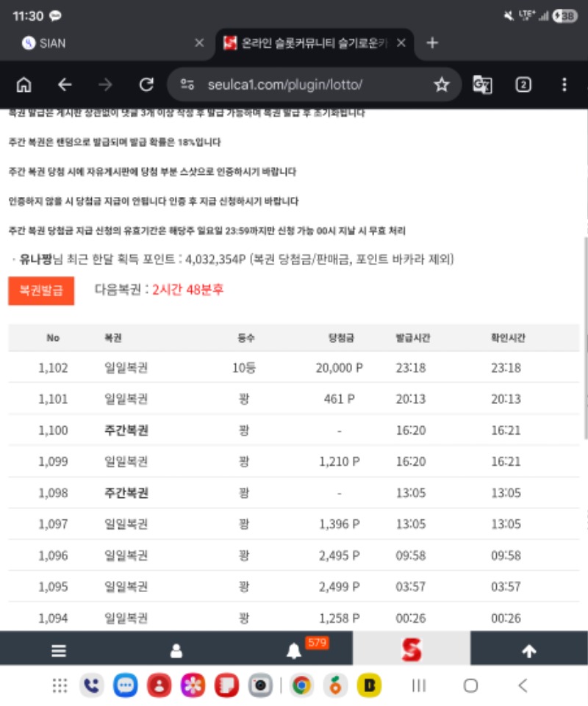Viewport: 588px width, 706px height.
Task: Open the Google Translate page icon
Action: [482, 84]
